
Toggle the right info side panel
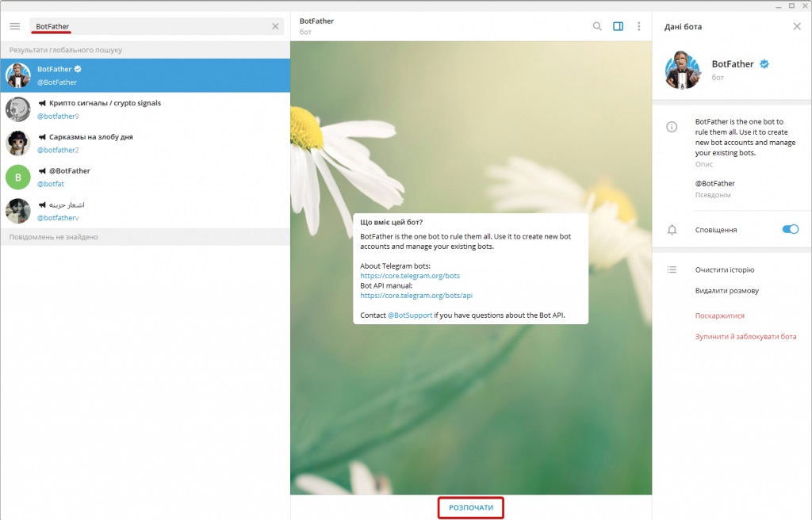[618, 26]
